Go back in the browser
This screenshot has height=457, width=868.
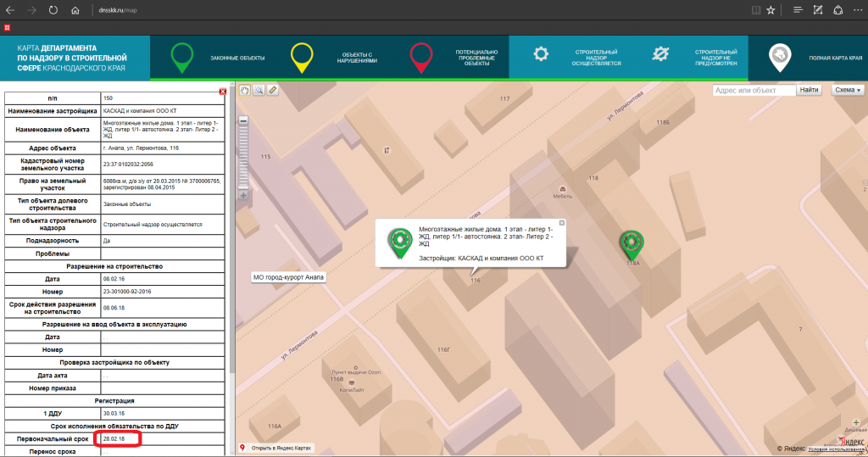(x=10, y=10)
